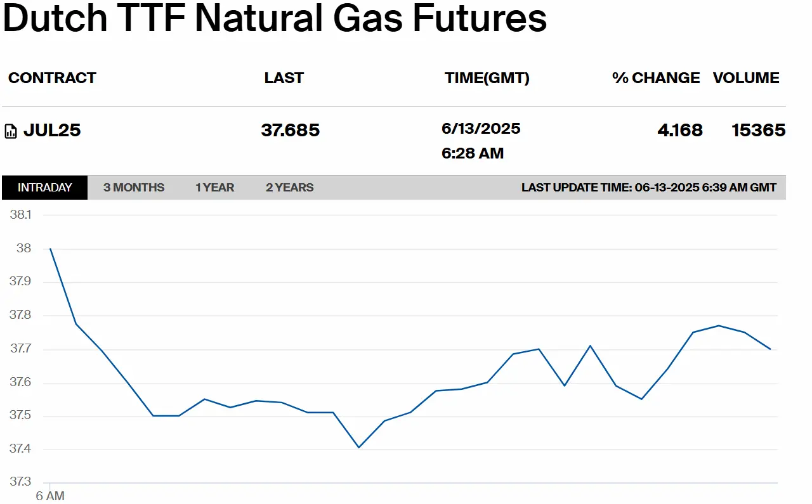Select the 3 MONTHS chart tab
812x504 pixels.
pyautogui.click(x=134, y=188)
